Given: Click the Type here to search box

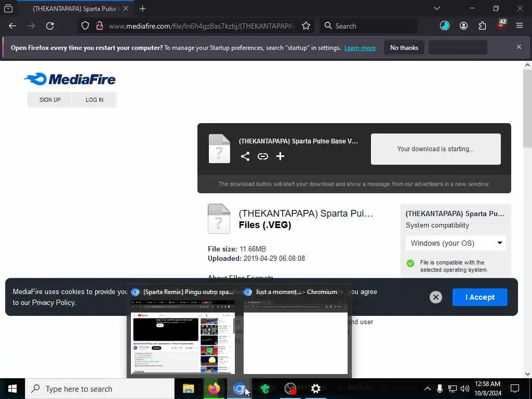Looking at the screenshot, I should [x=100, y=389].
